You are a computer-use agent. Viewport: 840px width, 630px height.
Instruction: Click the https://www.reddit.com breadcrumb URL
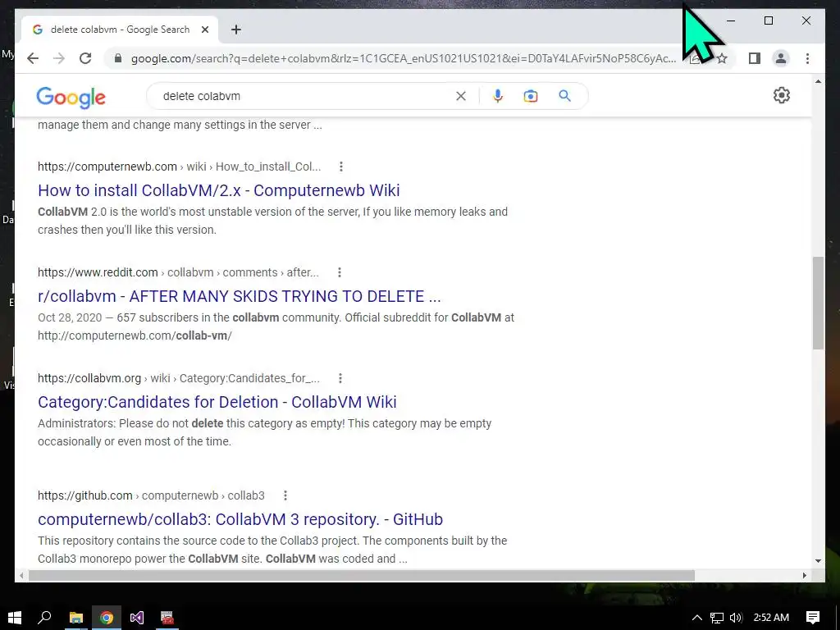[98, 272]
